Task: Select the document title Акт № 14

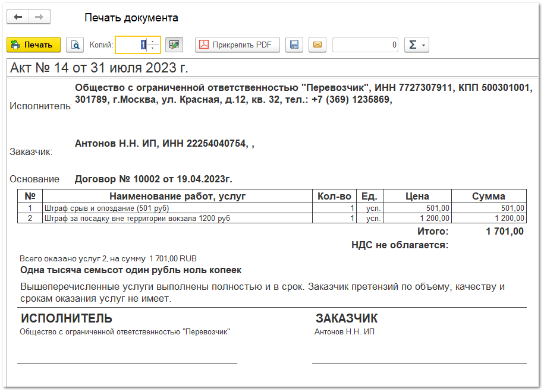Action: click(99, 68)
